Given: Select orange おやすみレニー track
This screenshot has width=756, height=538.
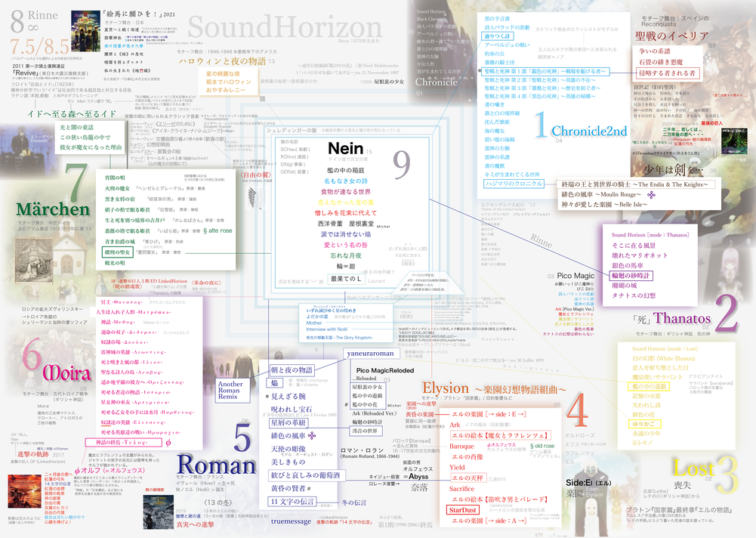Looking at the screenshot, I should pyautogui.click(x=226, y=90).
